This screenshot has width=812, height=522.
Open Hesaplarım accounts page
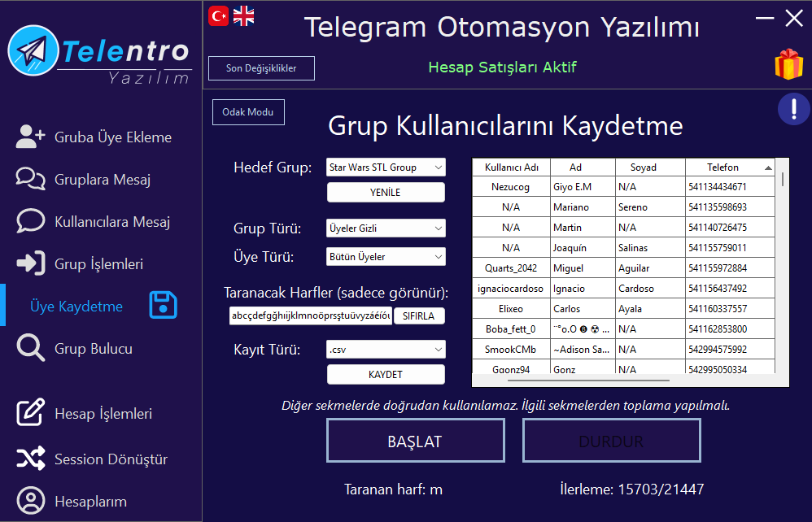tap(90, 502)
